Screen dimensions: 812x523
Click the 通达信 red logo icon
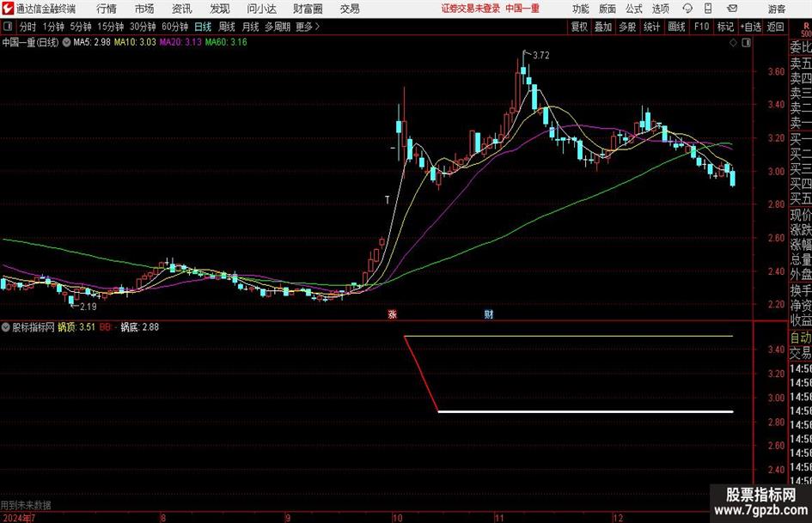[x=8, y=9]
